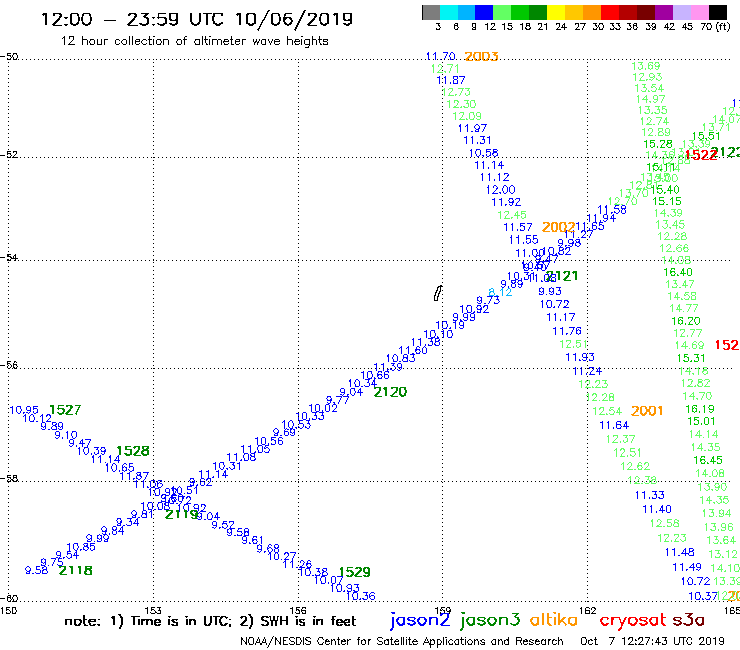Click the green pass time label '2120'
Screen dimensions: 740x650
(x=390, y=392)
